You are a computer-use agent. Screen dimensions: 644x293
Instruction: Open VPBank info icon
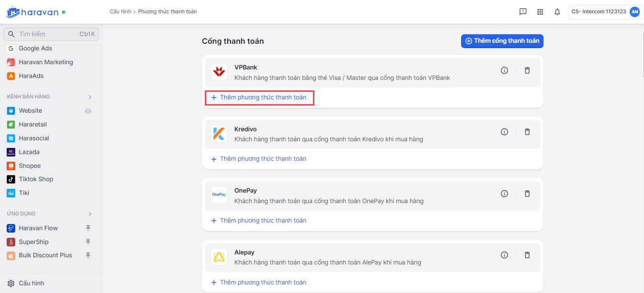click(x=504, y=70)
